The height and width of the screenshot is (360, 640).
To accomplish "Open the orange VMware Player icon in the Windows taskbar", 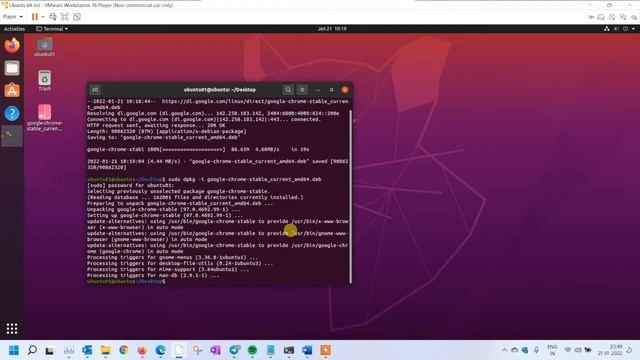I will pyautogui.click(x=326, y=350).
